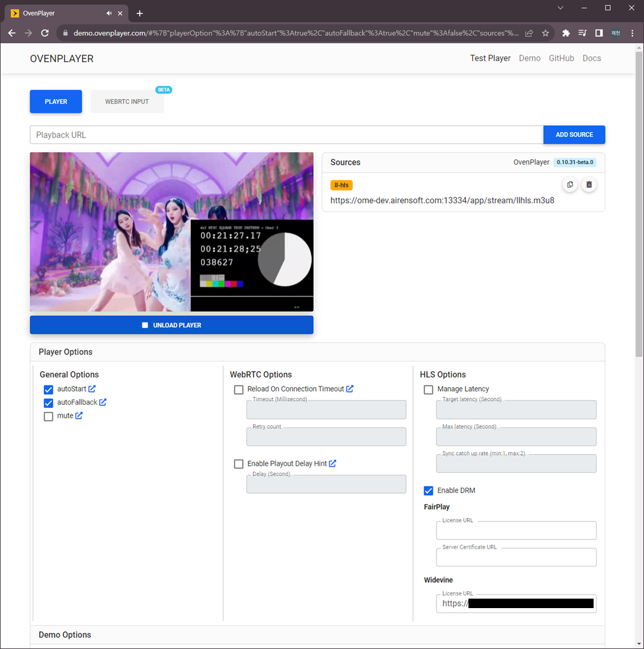Switch to the WEBRTC INPUT tab
The height and width of the screenshot is (649, 644).
(x=127, y=101)
